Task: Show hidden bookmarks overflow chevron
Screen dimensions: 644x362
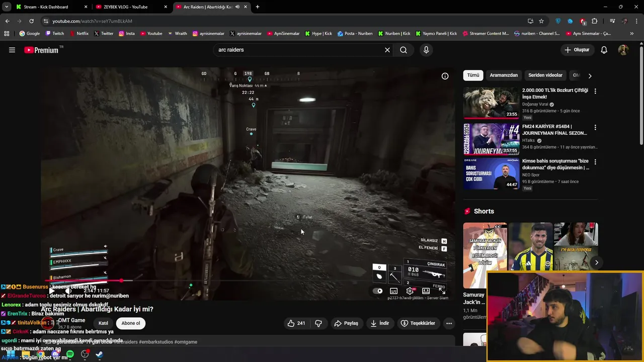Action: pyautogui.click(x=632, y=34)
